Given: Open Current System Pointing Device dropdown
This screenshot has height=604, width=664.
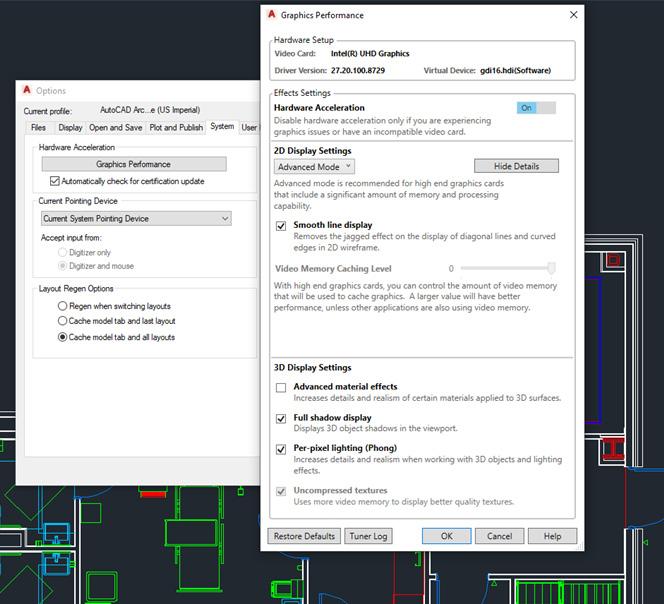Looking at the screenshot, I should pyautogui.click(x=136, y=219).
